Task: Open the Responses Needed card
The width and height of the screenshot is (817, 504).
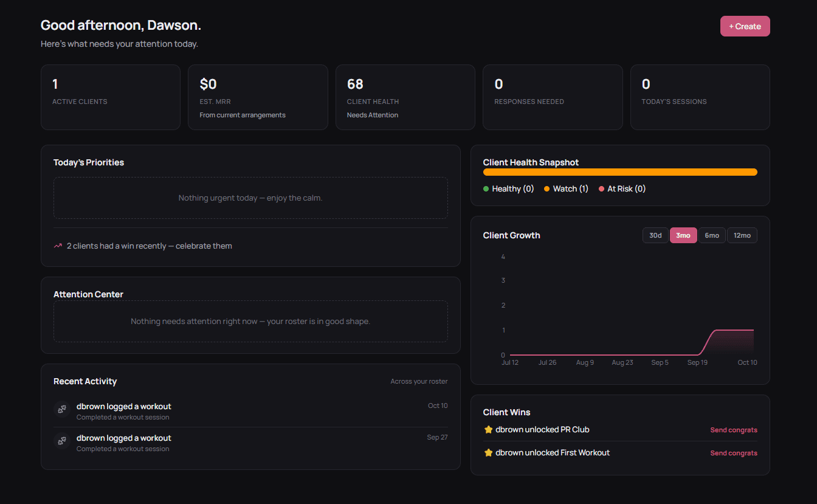Action: (x=553, y=97)
